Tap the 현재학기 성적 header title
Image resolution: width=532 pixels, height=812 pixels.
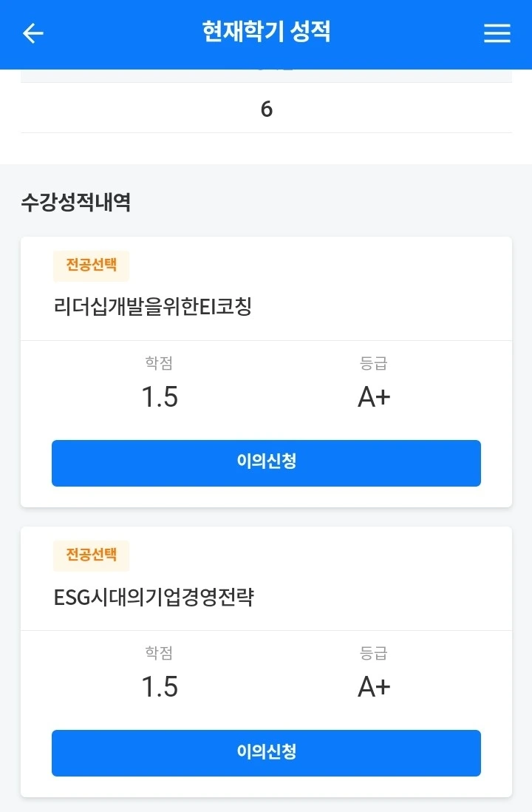tap(266, 33)
